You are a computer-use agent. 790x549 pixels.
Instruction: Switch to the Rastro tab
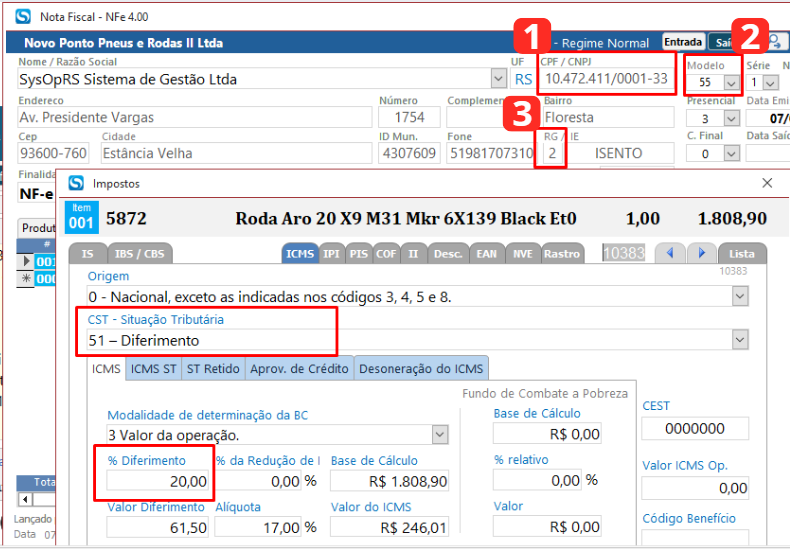[562, 254]
